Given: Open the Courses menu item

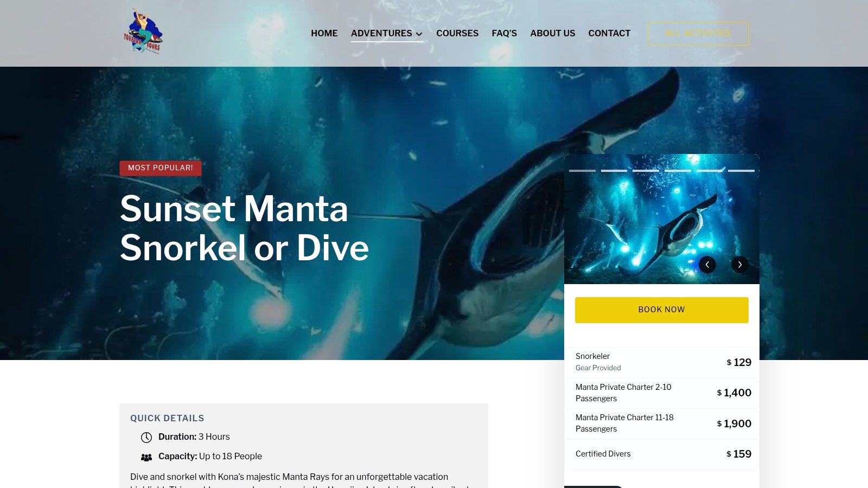Looking at the screenshot, I should (x=457, y=33).
